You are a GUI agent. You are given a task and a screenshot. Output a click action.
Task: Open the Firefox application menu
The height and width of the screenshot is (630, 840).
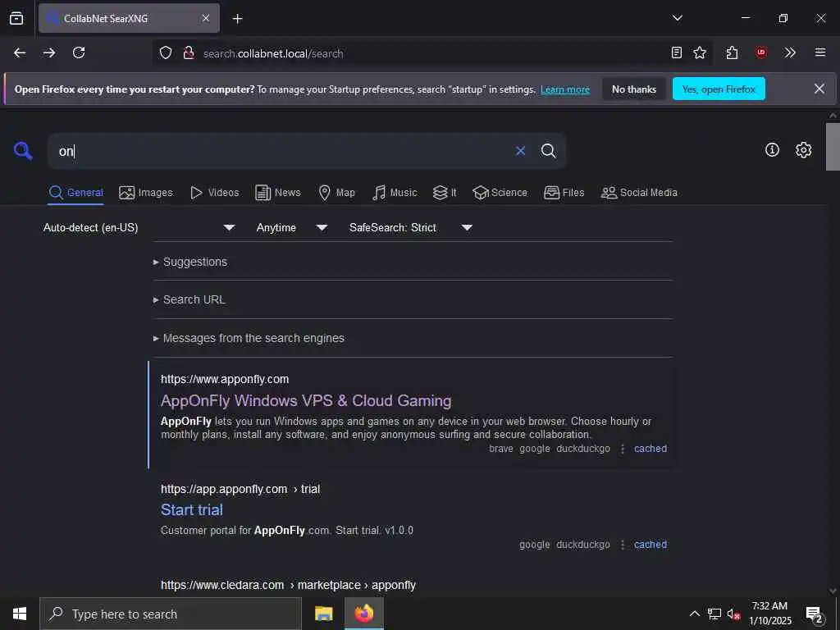pos(820,52)
